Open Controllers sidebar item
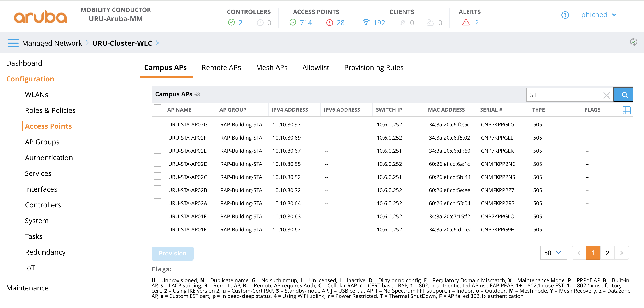This screenshot has height=308, width=644. [x=43, y=205]
